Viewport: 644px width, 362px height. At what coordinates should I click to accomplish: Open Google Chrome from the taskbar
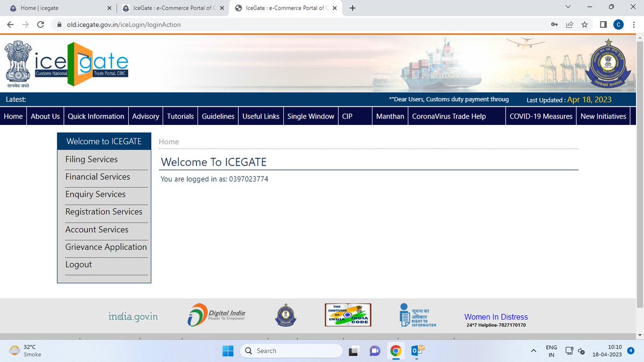point(396,351)
